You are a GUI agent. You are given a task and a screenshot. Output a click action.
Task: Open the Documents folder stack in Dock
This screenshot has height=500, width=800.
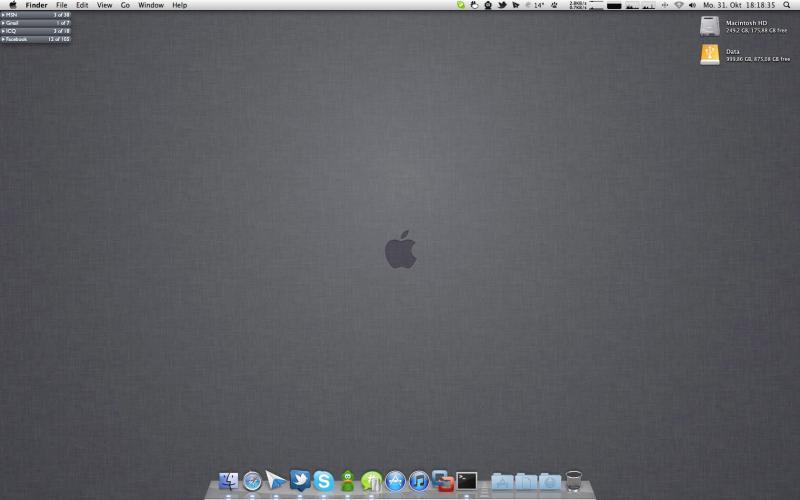click(x=526, y=482)
